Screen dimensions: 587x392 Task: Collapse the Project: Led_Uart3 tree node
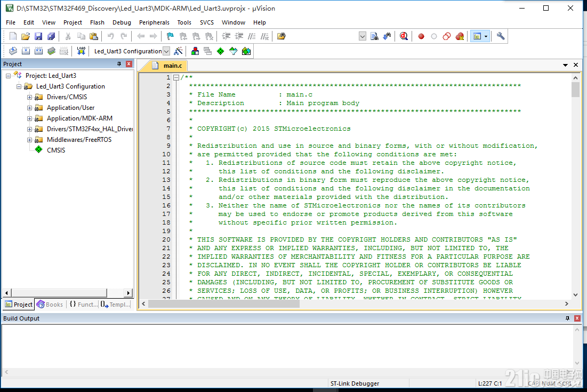[x=8, y=76]
